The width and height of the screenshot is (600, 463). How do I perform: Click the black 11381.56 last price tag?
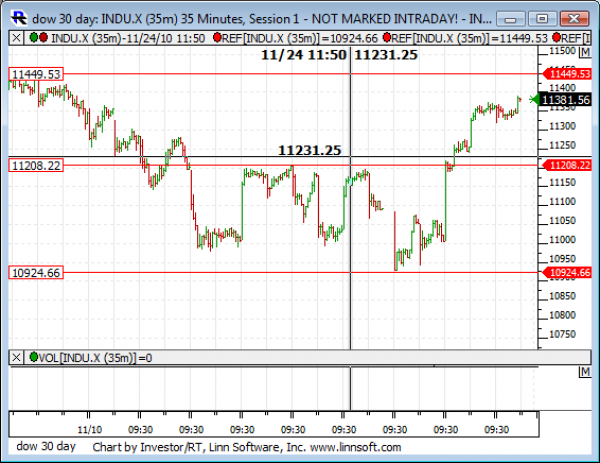point(566,100)
